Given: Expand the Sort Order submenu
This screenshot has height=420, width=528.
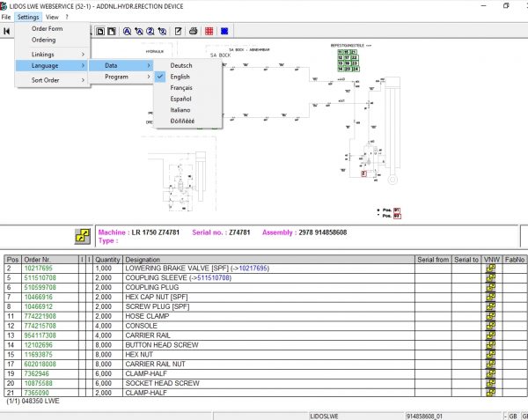Looking at the screenshot, I should point(53,80).
